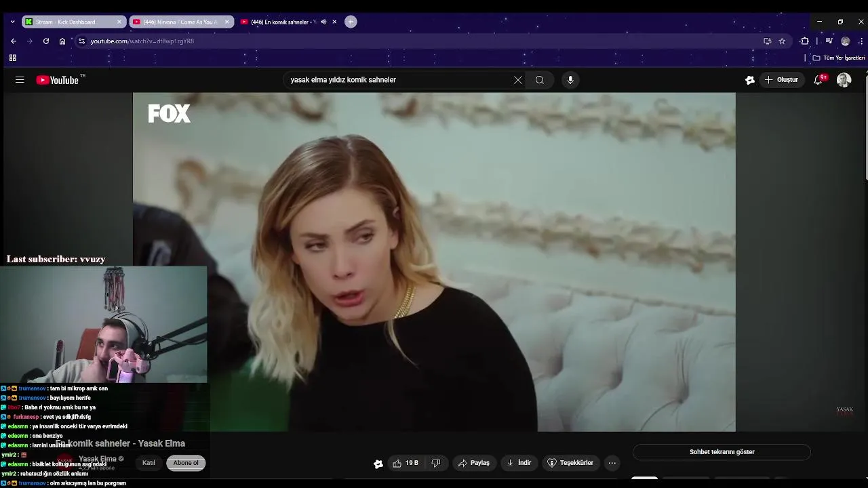This screenshot has height=488, width=868.
Task: Go to YouTube home via logo
Action: 58,80
